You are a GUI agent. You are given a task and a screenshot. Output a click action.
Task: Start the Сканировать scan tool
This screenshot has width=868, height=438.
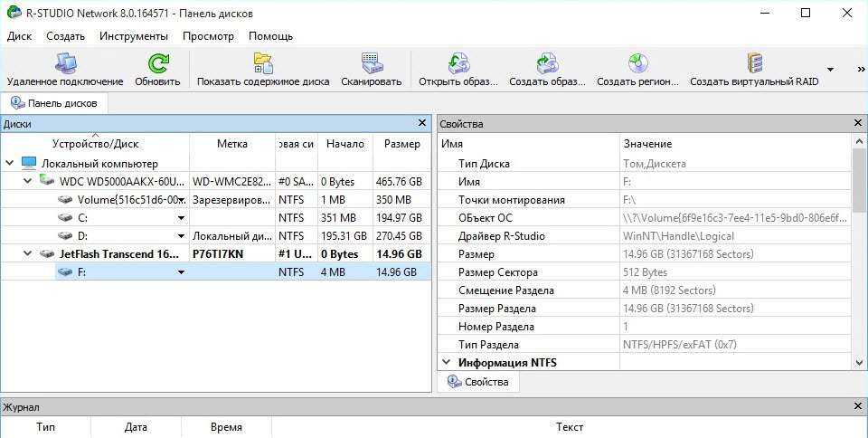(371, 64)
